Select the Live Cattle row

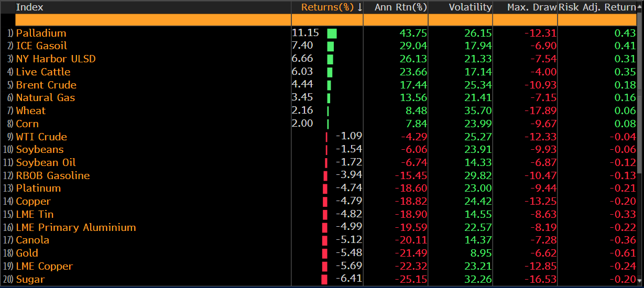pos(319,72)
